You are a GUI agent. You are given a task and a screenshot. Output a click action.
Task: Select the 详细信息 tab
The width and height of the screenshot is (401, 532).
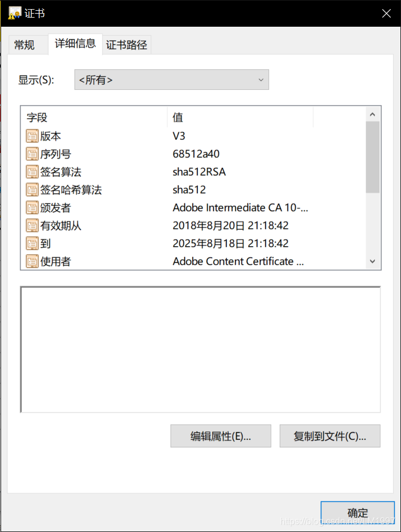click(x=76, y=44)
